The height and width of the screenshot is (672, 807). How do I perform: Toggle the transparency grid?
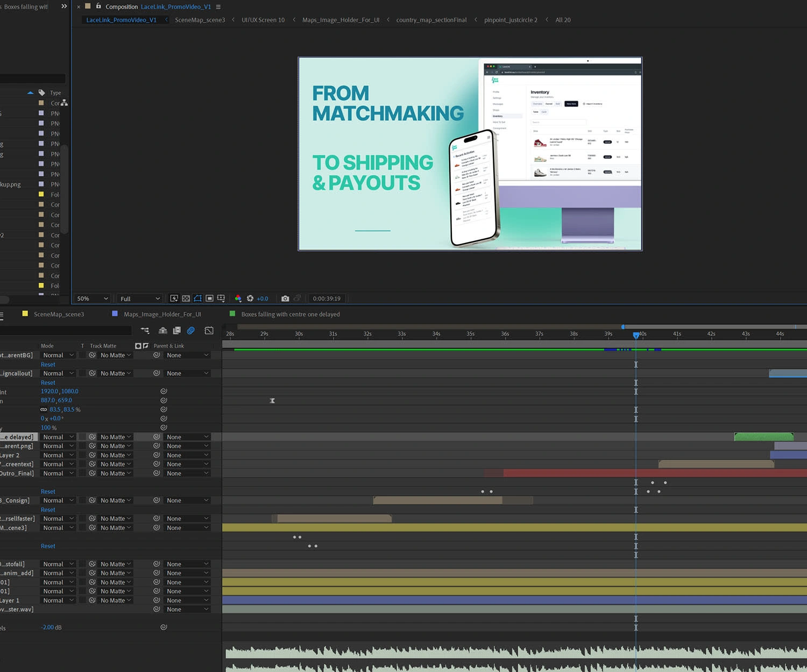[186, 298]
